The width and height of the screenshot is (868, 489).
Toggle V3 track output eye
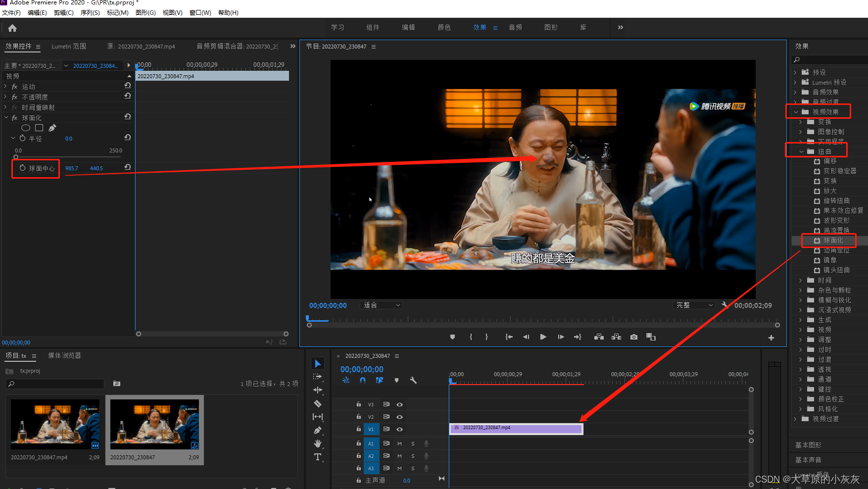pyautogui.click(x=399, y=405)
